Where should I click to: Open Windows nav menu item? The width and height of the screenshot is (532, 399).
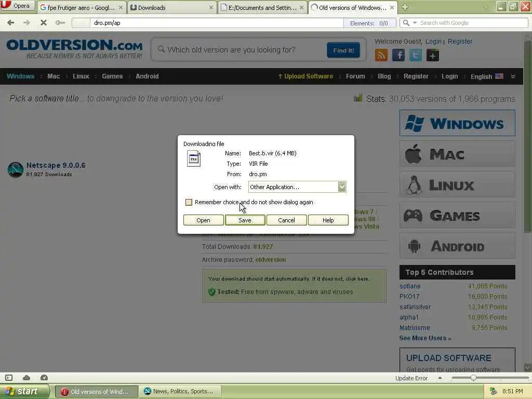point(20,76)
